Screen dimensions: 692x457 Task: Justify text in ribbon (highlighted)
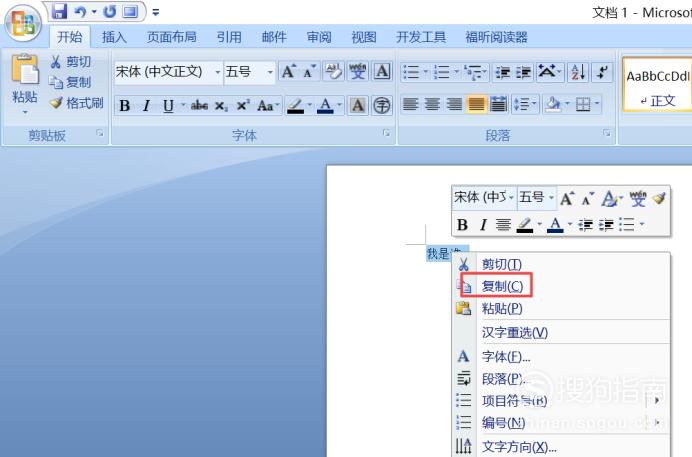click(477, 105)
